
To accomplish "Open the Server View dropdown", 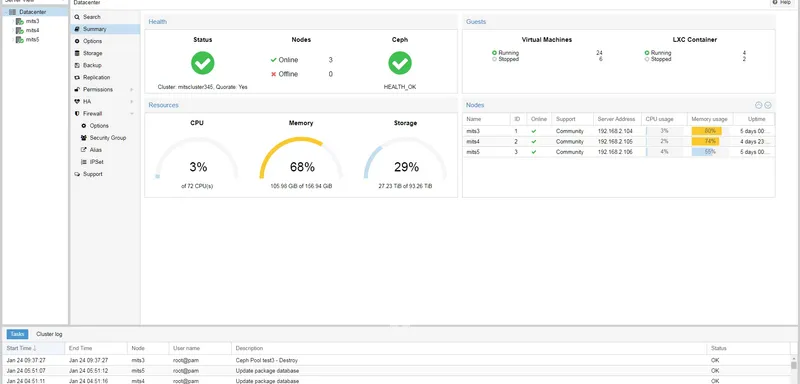I will 34,2.
